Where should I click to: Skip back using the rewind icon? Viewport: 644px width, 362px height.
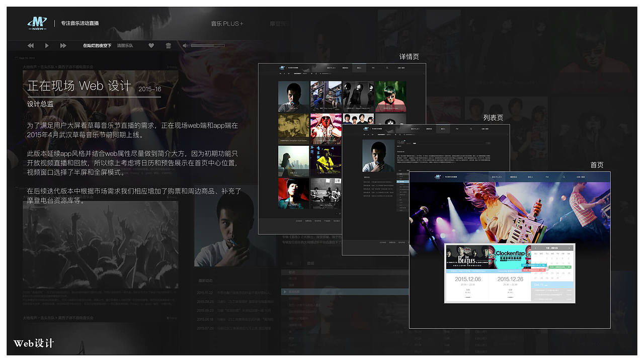click(x=30, y=45)
